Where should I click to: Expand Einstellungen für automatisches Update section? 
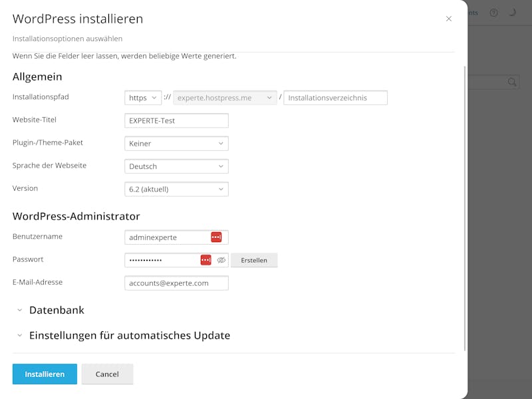click(124, 336)
